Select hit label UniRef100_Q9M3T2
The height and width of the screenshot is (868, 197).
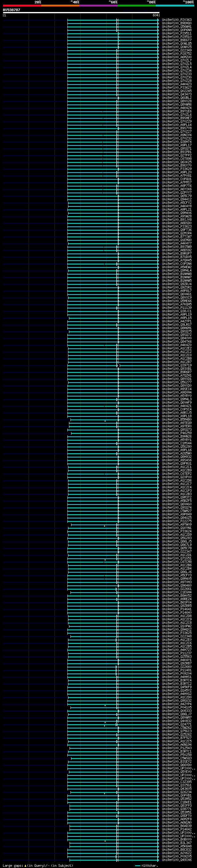click(x=177, y=497)
